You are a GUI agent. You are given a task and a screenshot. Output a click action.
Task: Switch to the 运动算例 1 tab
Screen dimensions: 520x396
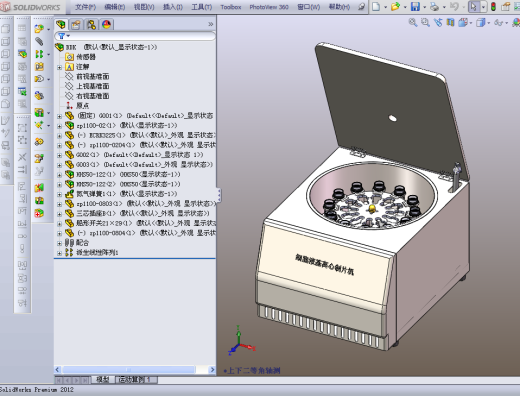[x=134, y=379]
